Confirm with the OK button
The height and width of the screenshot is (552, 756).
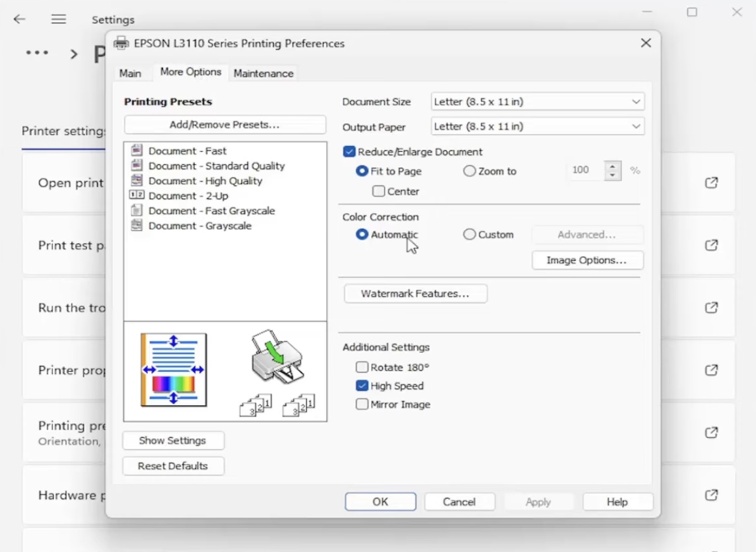pyautogui.click(x=381, y=502)
